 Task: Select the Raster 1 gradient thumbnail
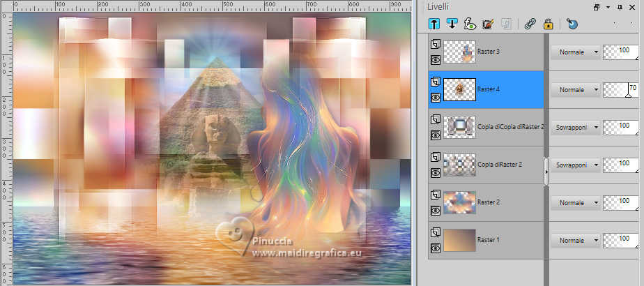tap(459, 240)
